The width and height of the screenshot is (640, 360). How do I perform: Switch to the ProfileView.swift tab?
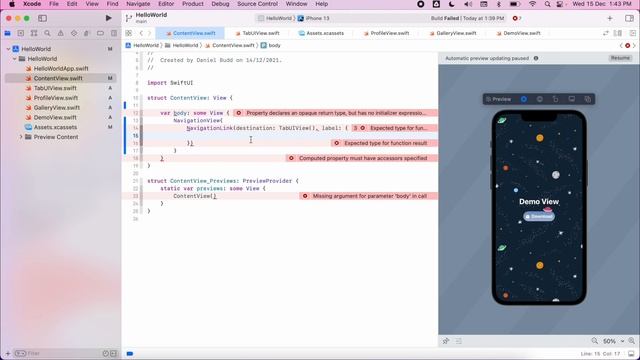point(386,33)
